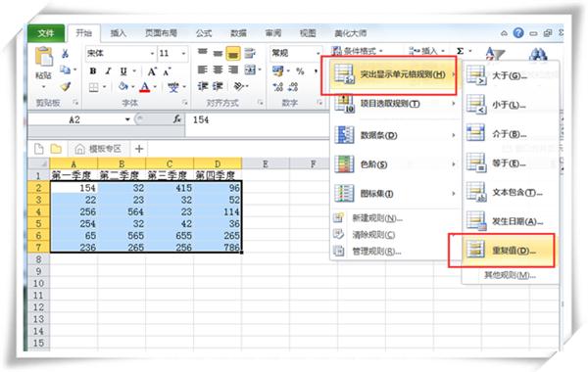Click 新建规则(N)...
Screen dimensions: 588x372
(x=377, y=218)
